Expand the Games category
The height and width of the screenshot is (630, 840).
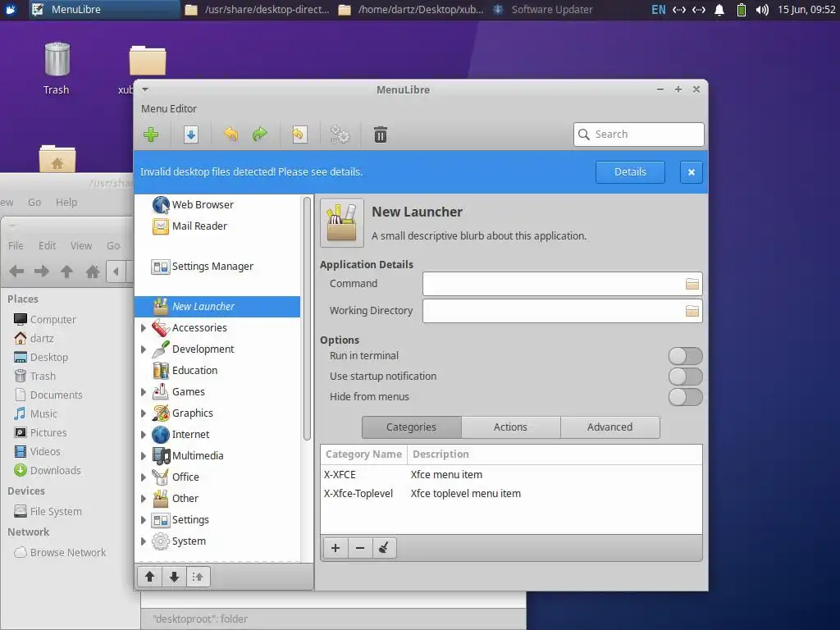(143, 392)
